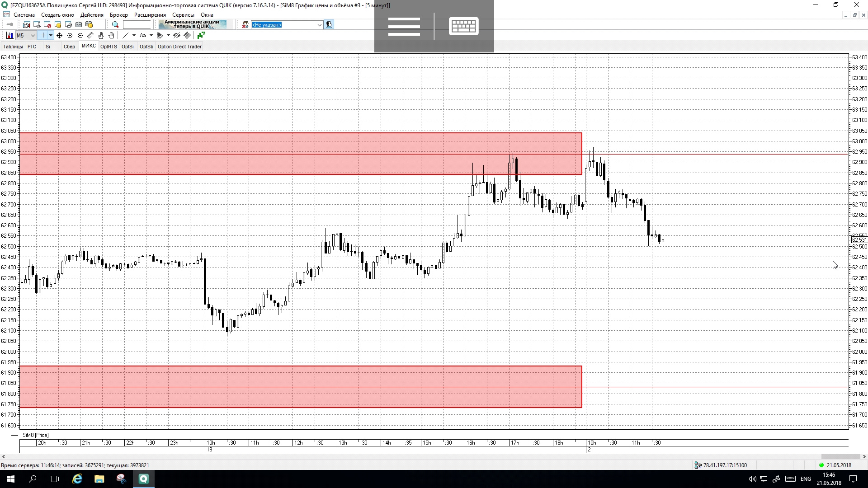Open the Брокер menu
The width and height of the screenshot is (868, 488).
click(118, 15)
